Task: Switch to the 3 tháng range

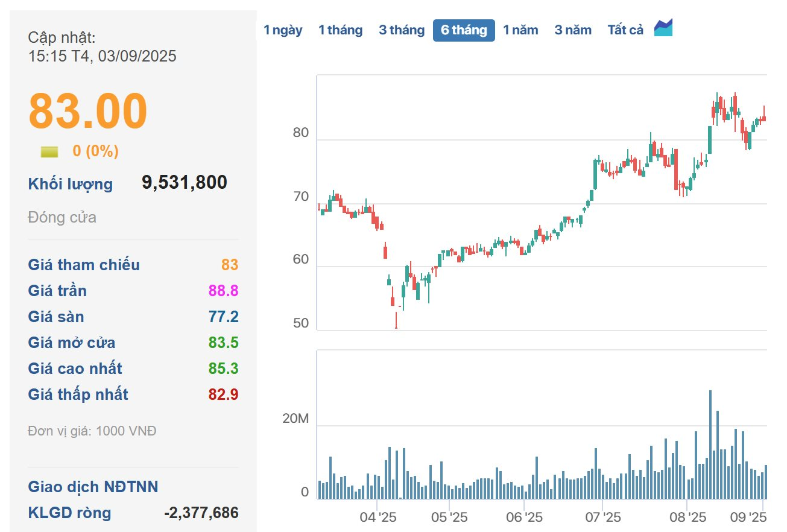Action: 402,30
